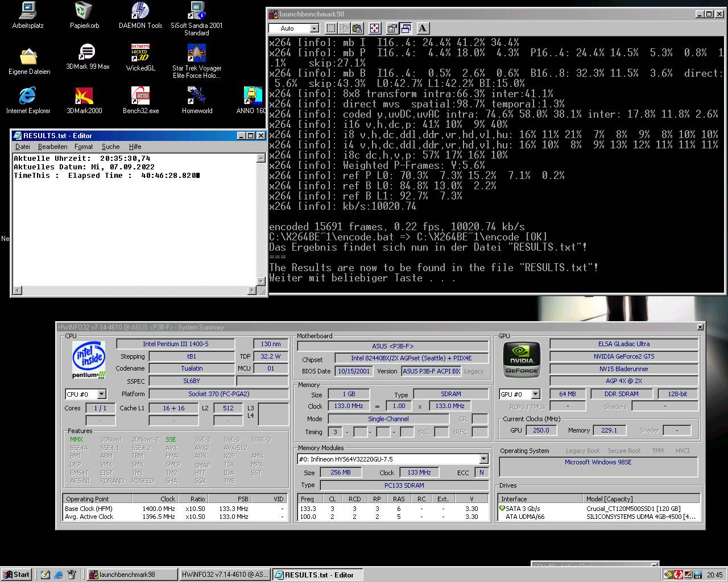The image size is (728, 582).
Task: Open SiSoft Sandra 2001 Standard shortcut
Action: [197, 19]
